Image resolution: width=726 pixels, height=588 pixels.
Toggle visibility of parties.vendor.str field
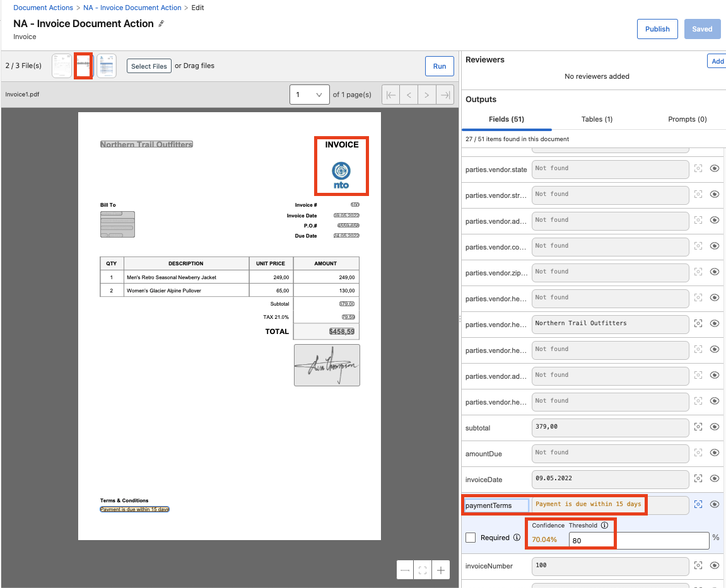point(715,194)
